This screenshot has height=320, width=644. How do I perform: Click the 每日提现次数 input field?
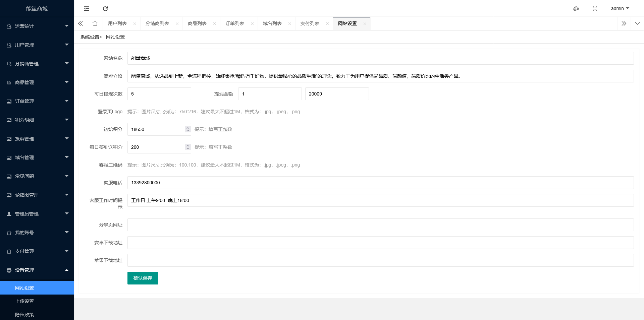click(x=159, y=94)
